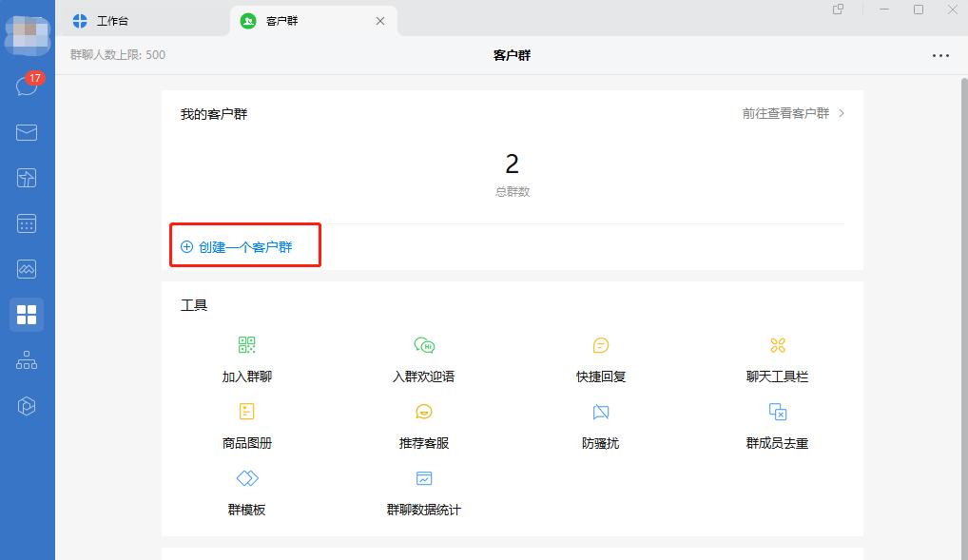Viewport: 968px width, 560px height.
Task: Open the mail icon in the sidebar
Action: pyautogui.click(x=27, y=132)
